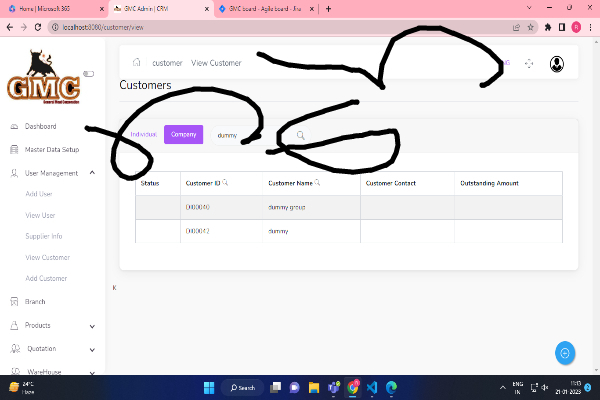Open the Supplier Info link
Viewport: 600px width, 400px height.
pyautogui.click(x=44, y=236)
